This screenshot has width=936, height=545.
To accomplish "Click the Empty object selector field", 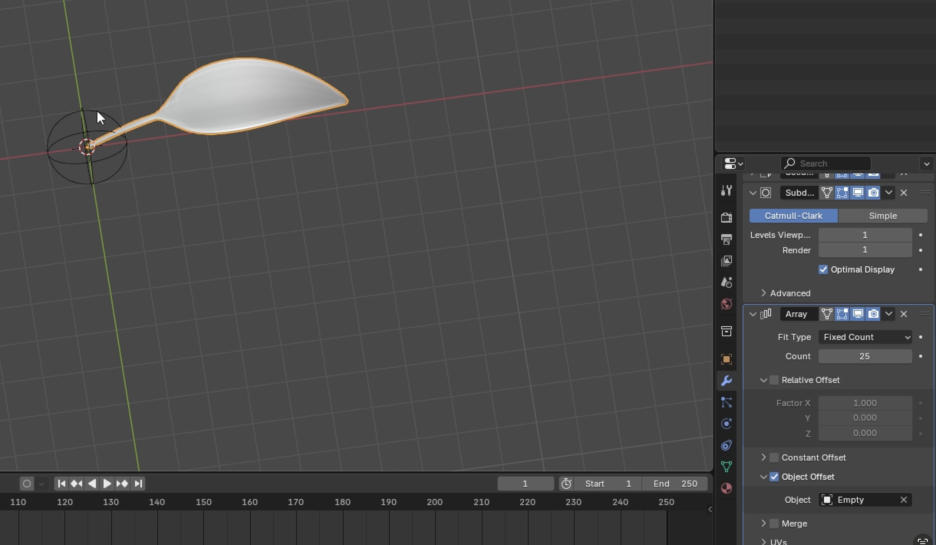I will point(859,500).
